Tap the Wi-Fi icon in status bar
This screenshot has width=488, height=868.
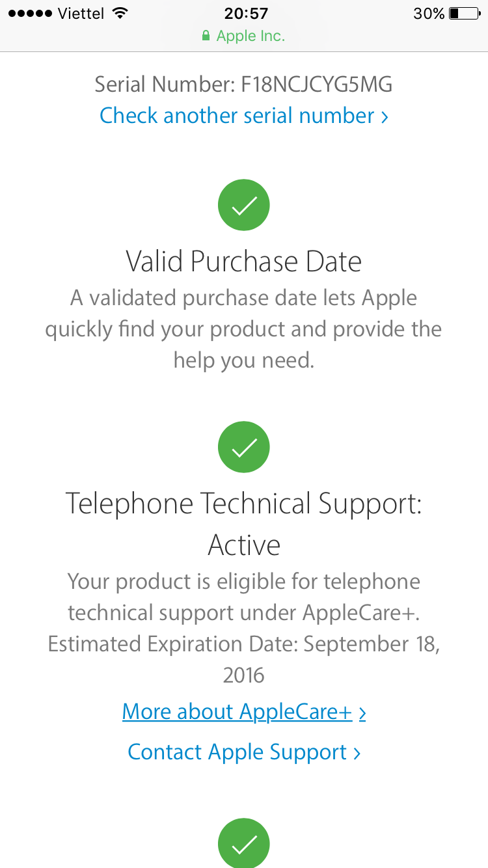pyautogui.click(x=119, y=13)
